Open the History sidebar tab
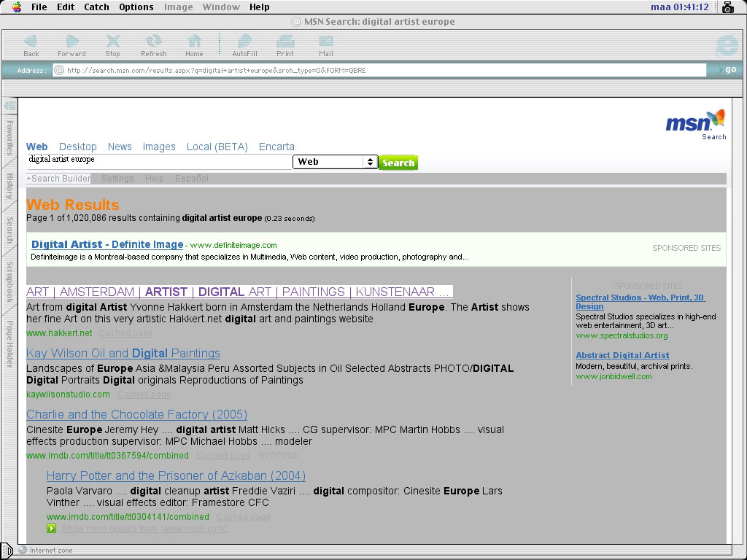The width and height of the screenshot is (747, 560). [9, 186]
